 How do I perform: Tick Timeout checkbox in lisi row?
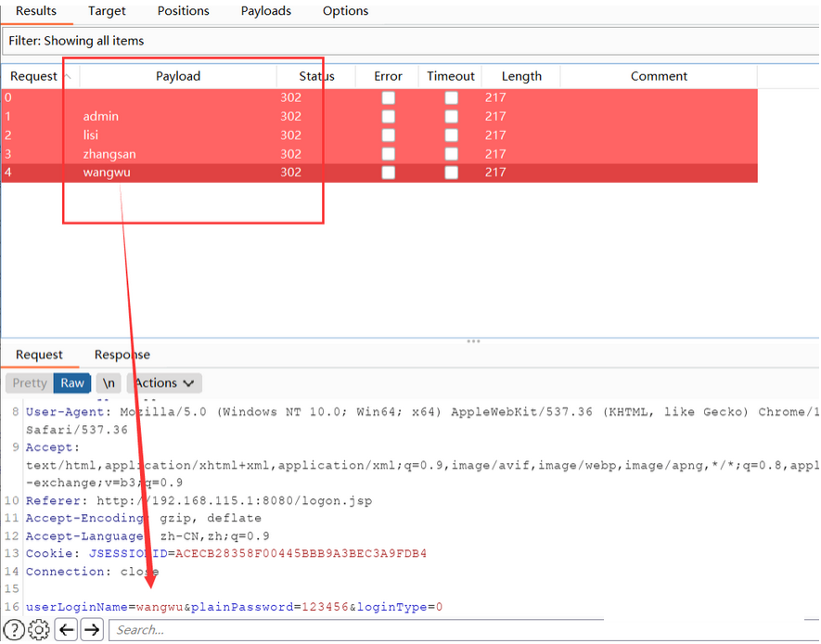451,135
